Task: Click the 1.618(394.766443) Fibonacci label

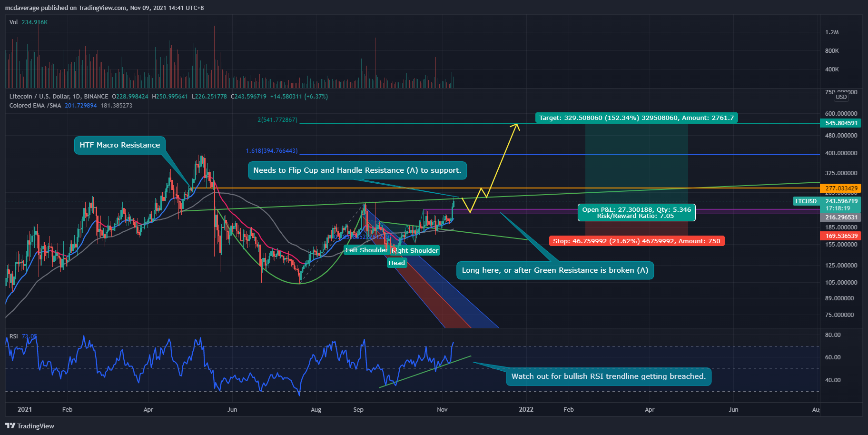Action: 272,151
